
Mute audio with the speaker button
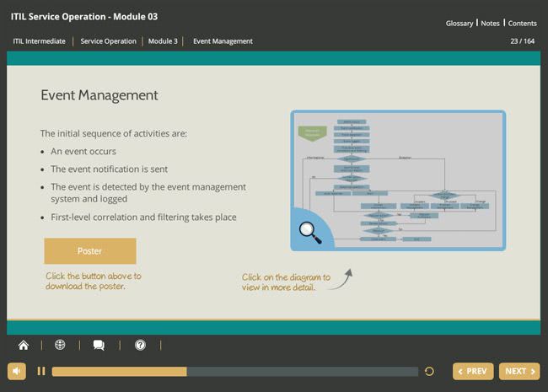pyautogui.click(x=16, y=371)
